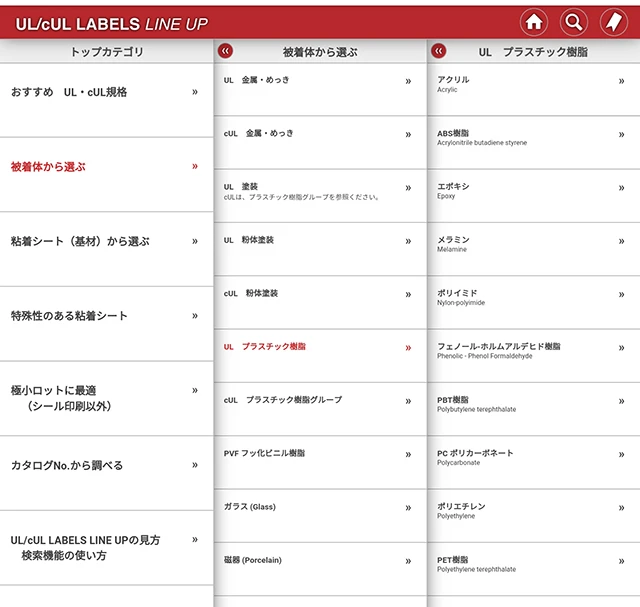Open 極小ロットに最適 category
The image size is (640, 607).
click(107, 399)
